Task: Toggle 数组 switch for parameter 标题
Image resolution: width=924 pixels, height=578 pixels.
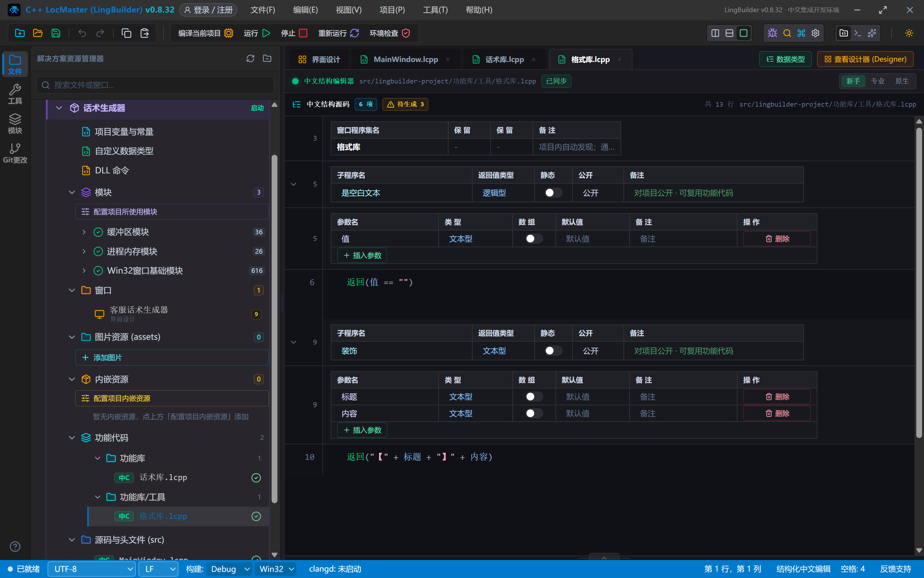Action: point(534,397)
